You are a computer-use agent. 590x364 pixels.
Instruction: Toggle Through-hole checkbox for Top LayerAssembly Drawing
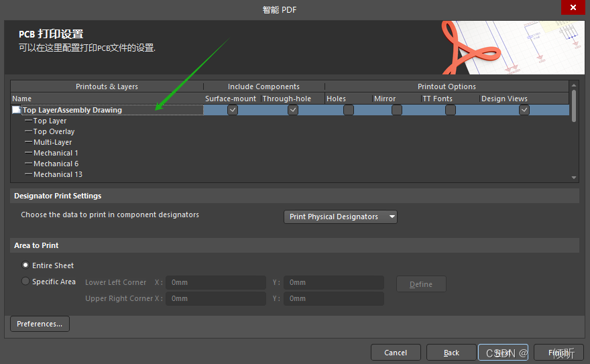click(x=293, y=110)
